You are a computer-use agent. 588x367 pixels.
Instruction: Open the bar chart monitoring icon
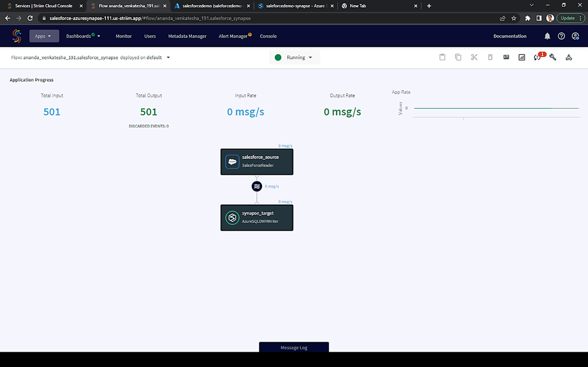point(521,57)
